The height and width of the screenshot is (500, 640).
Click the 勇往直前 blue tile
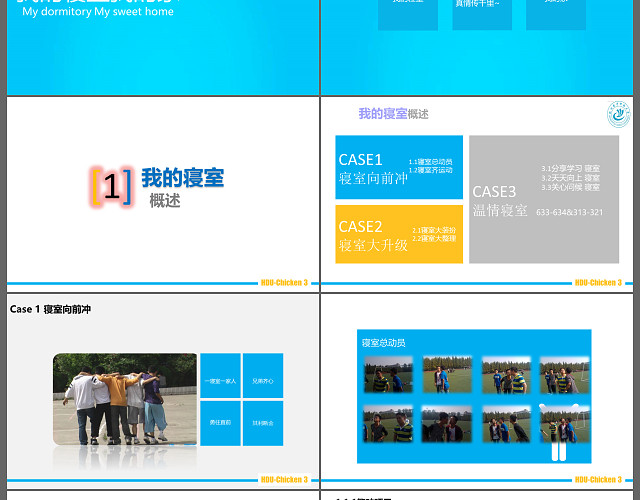pyautogui.click(x=220, y=423)
